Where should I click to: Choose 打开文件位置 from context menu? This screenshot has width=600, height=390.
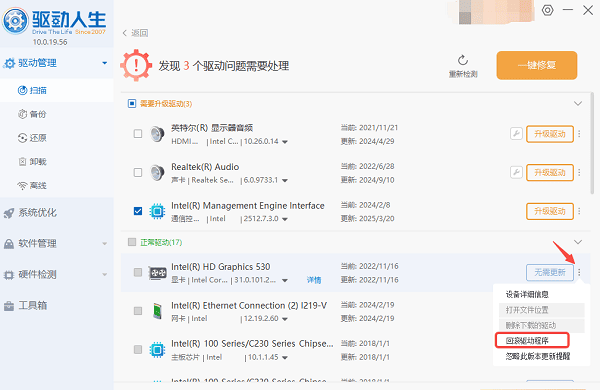click(x=541, y=310)
